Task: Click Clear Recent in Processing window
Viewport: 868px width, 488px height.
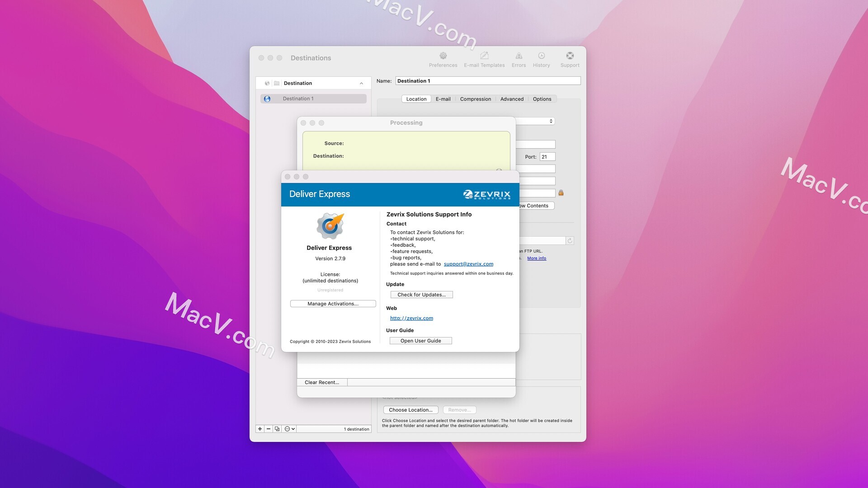Action: click(322, 382)
